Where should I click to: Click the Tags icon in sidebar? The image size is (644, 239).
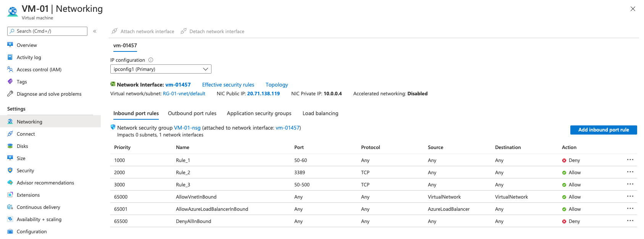tap(10, 82)
